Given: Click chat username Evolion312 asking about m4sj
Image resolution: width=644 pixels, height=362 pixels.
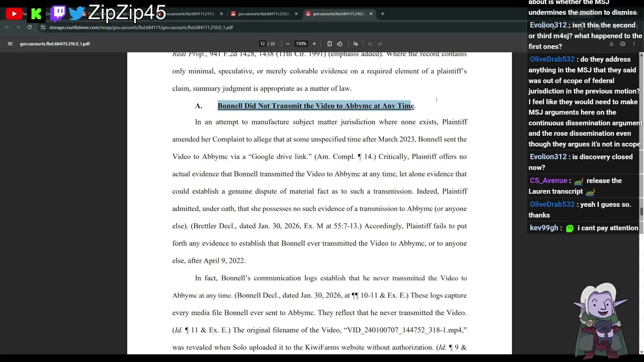Looking at the screenshot, I should coord(548,25).
